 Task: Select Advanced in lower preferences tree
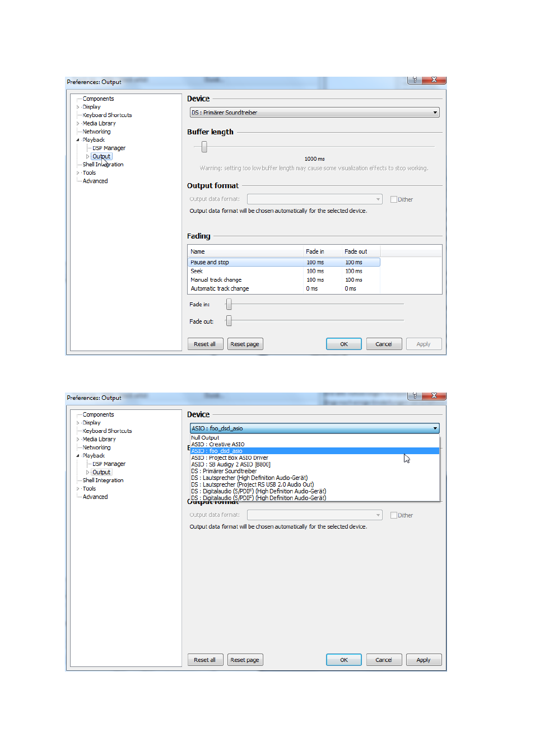(x=95, y=497)
